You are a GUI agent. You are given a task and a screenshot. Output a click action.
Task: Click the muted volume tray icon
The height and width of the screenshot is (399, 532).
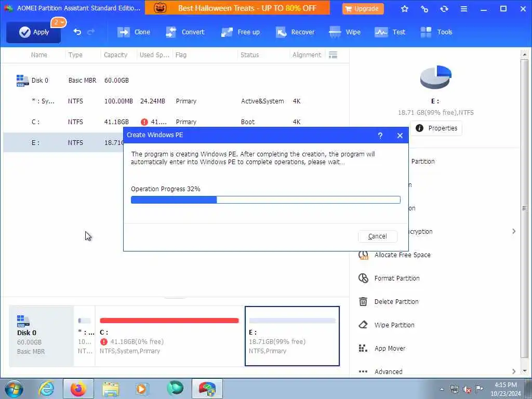(467, 390)
